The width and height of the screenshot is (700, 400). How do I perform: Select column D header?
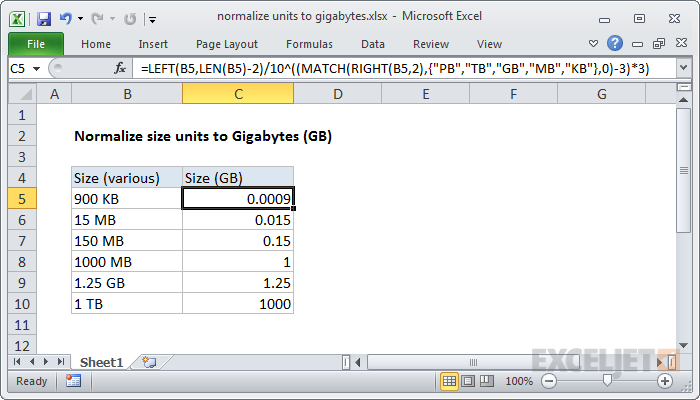coord(338,94)
